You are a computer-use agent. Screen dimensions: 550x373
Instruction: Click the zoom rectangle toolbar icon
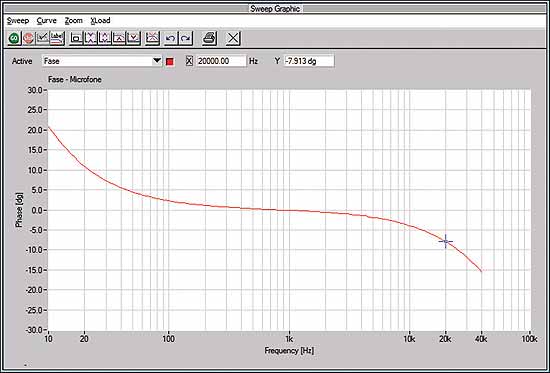tap(76, 38)
